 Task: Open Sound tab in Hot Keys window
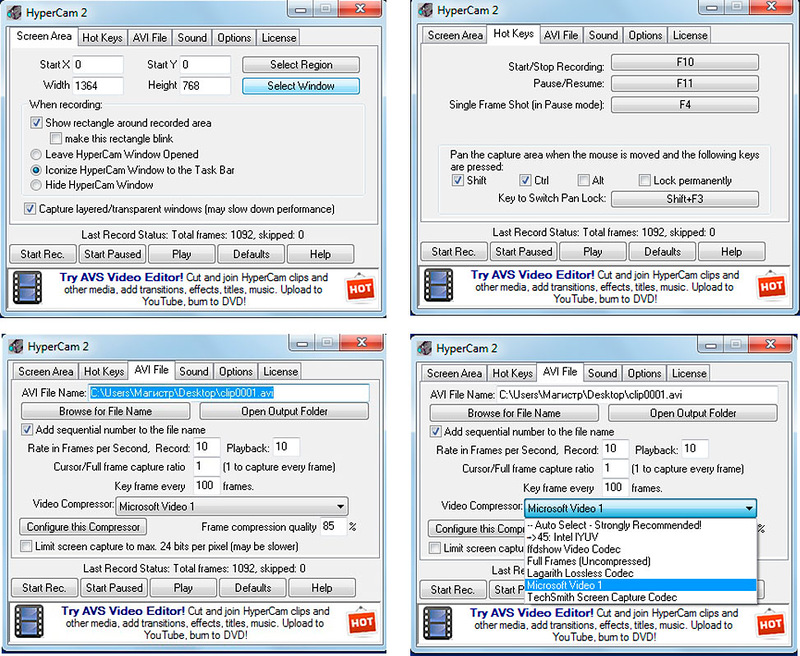pyautogui.click(x=603, y=35)
